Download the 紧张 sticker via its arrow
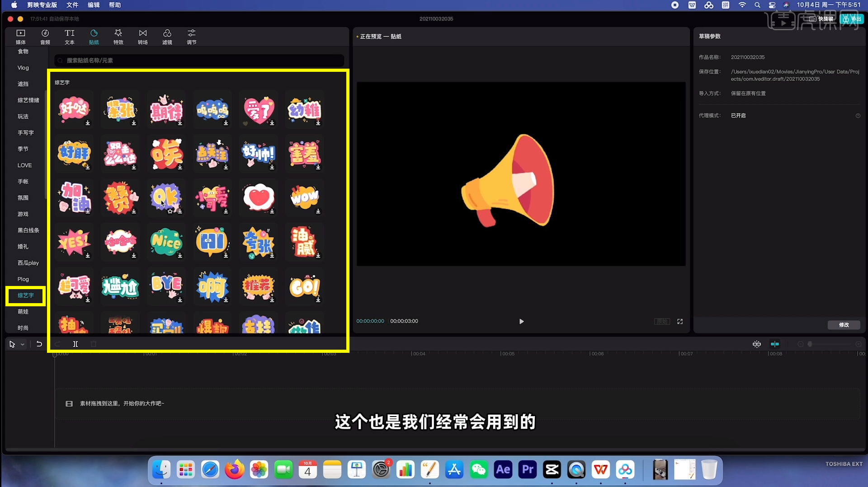Image resolution: width=868 pixels, height=487 pixels. (134, 123)
